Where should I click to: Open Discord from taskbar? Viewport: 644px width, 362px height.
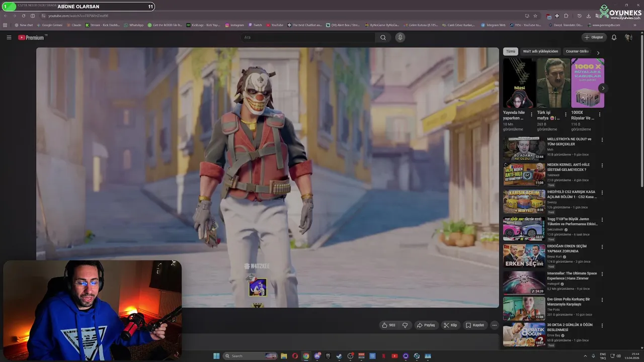(x=317, y=356)
